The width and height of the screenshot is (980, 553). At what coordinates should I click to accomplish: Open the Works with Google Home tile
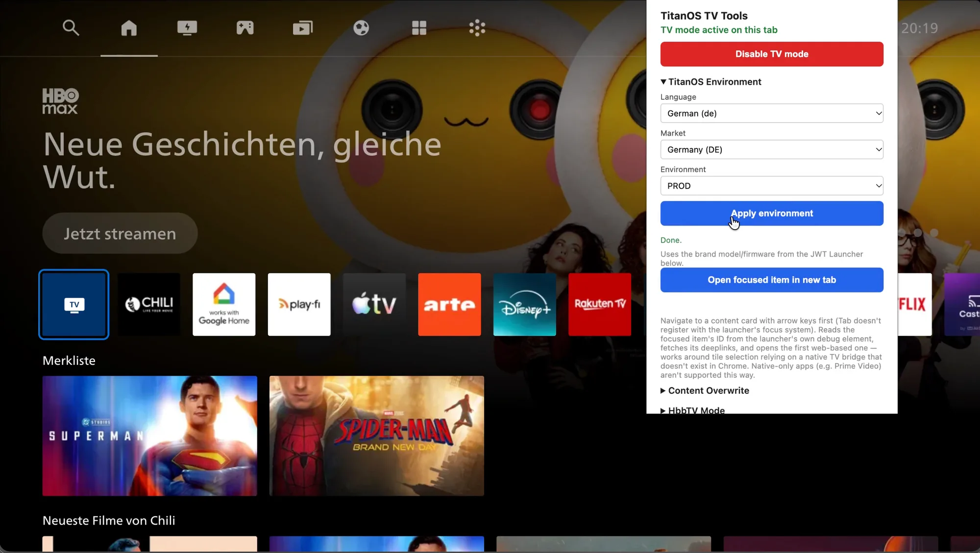224,304
